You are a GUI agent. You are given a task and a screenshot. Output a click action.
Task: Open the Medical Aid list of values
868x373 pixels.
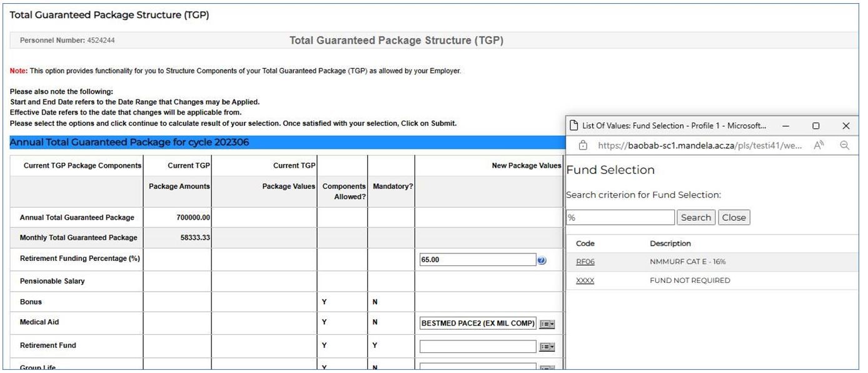click(547, 324)
